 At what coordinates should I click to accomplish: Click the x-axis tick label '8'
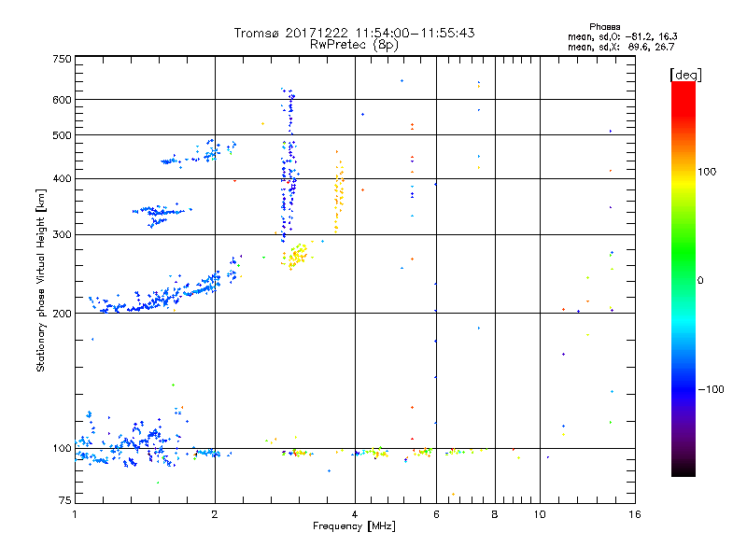pyautogui.click(x=495, y=514)
